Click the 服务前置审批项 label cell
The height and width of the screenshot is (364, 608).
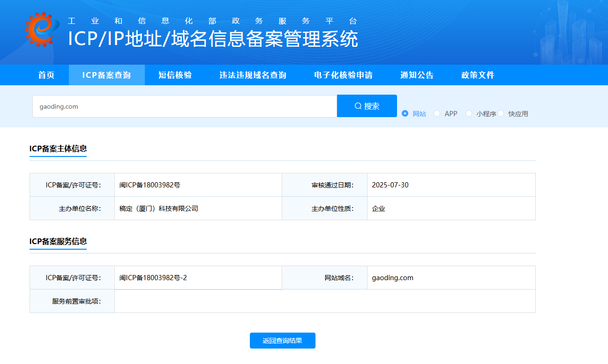72,301
